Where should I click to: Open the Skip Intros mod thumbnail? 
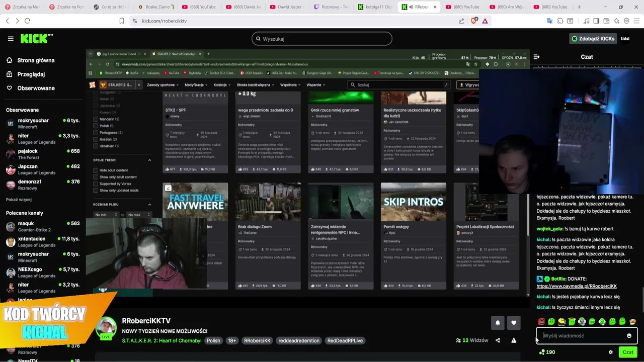(414, 202)
